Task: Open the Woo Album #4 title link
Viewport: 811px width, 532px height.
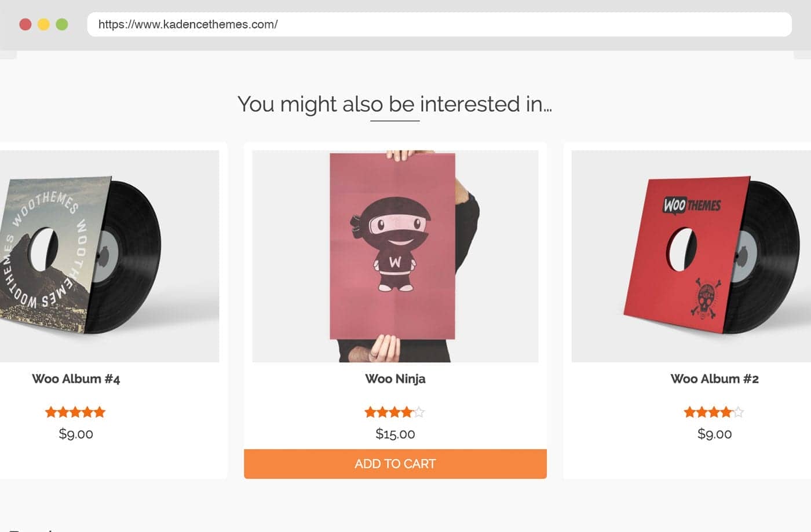Action: pyautogui.click(x=76, y=379)
